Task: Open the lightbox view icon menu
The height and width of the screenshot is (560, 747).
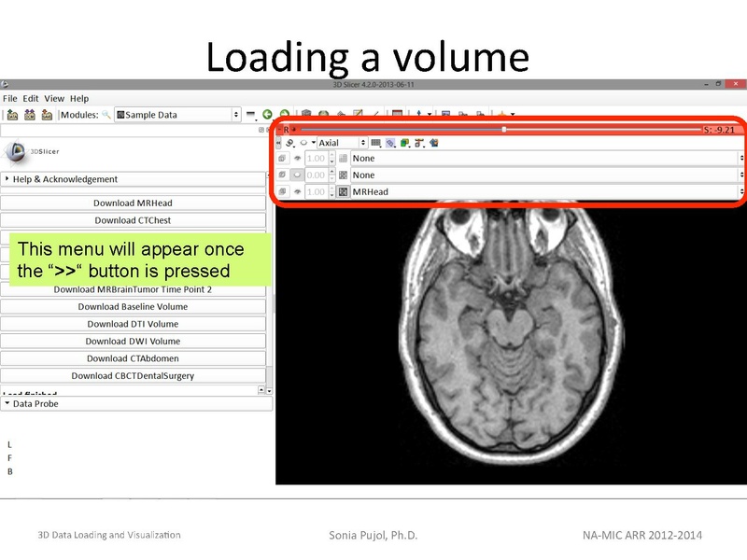Action: coord(376,143)
